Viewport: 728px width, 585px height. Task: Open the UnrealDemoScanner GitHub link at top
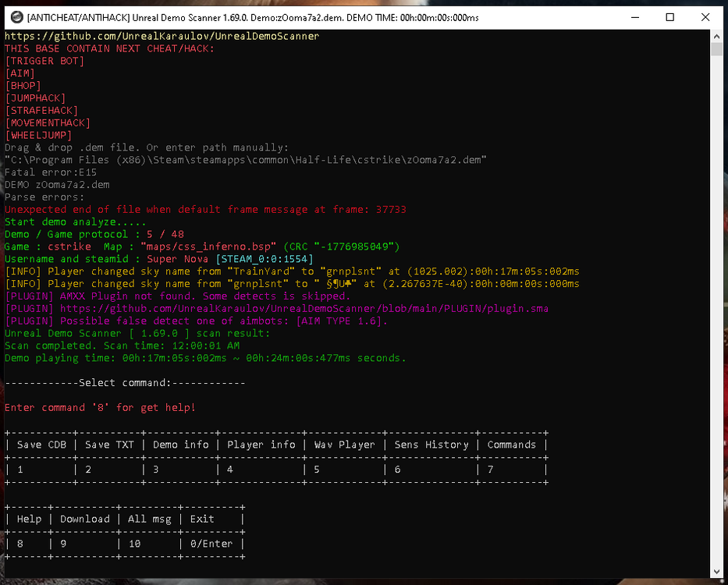click(162, 36)
